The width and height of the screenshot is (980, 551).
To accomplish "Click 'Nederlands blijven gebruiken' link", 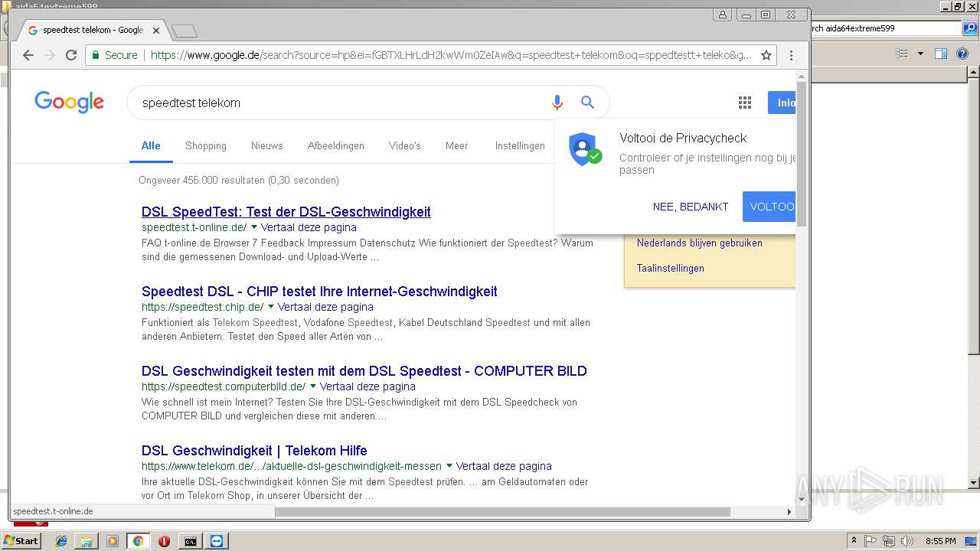I will tap(700, 243).
